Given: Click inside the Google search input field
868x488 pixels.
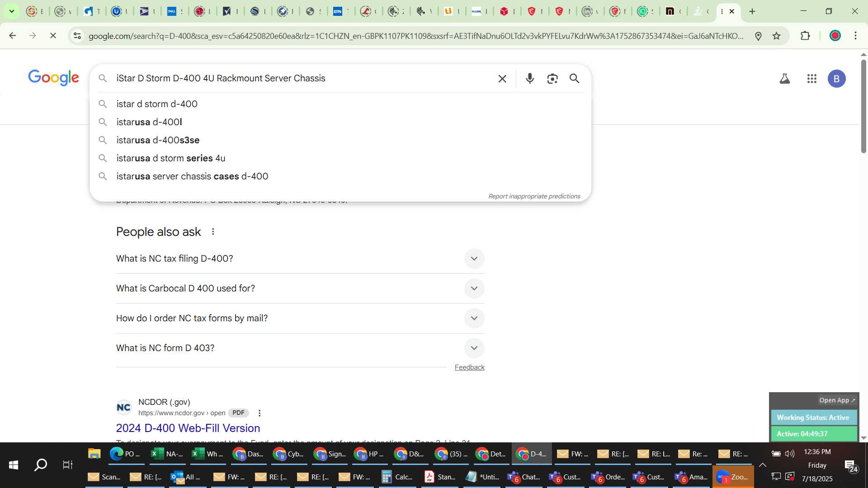Looking at the screenshot, I should click(303, 78).
